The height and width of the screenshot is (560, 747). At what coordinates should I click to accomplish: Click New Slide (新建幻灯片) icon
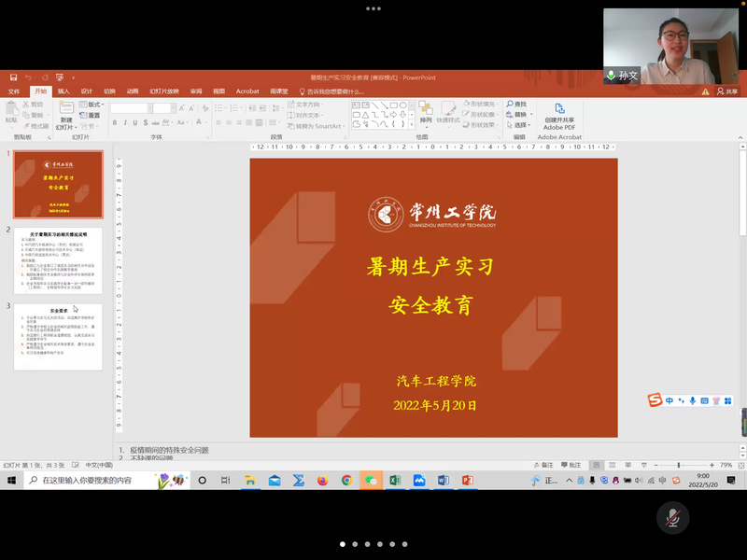click(66, 107)
